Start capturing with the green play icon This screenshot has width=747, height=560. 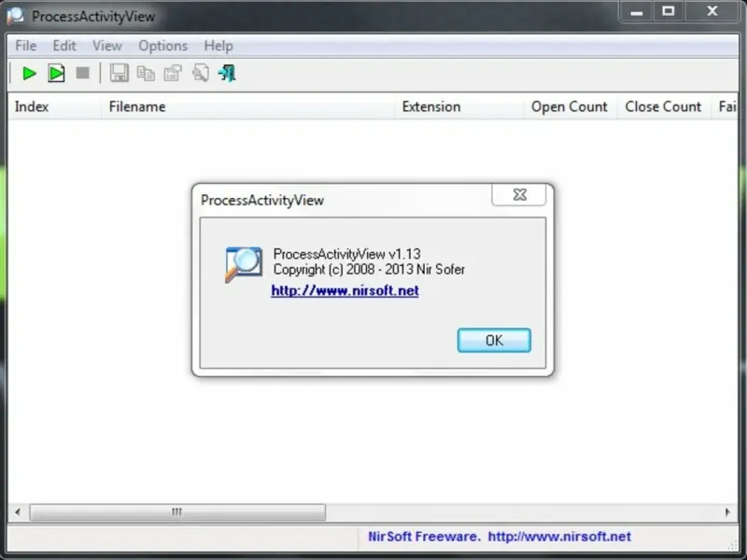click(29, 74)
